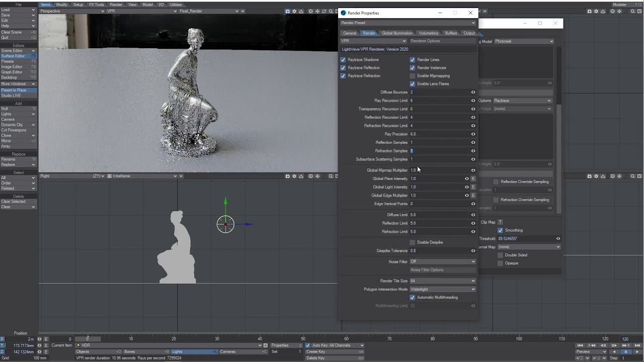The image size is (644, 362).
Task: Click the list icon next to the Current Item field
Action: [x=265, y=345]
